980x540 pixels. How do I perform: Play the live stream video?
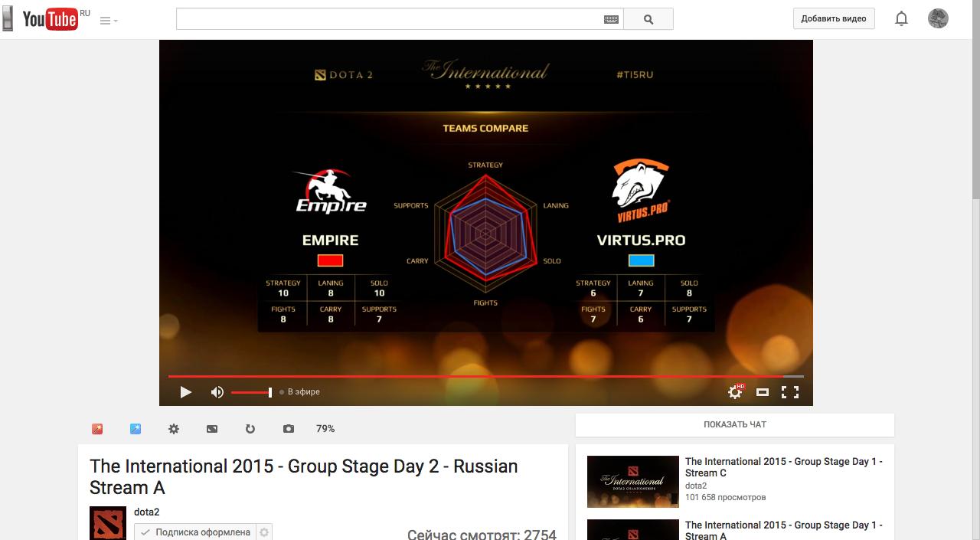[x=185, y=392]
